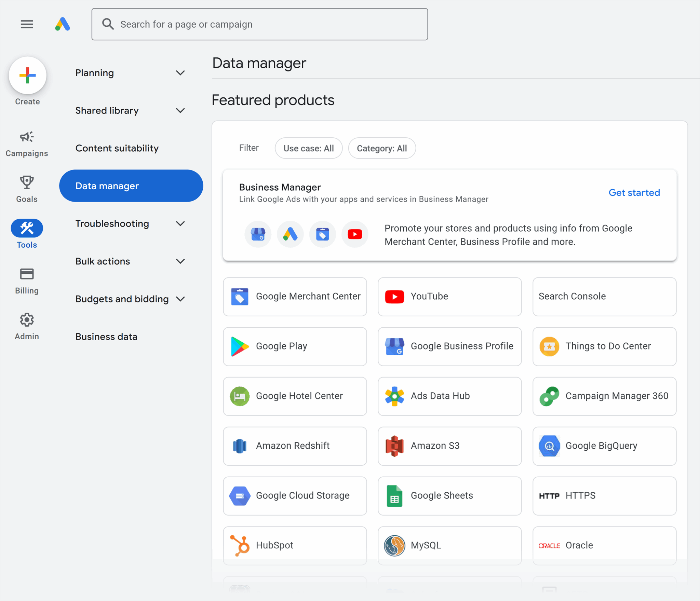
Task: Click the YouTube icon in Business Manager card
Action: 355,234
